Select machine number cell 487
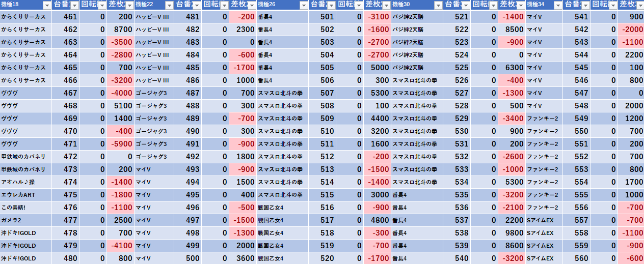 click(x=187, y=93)
